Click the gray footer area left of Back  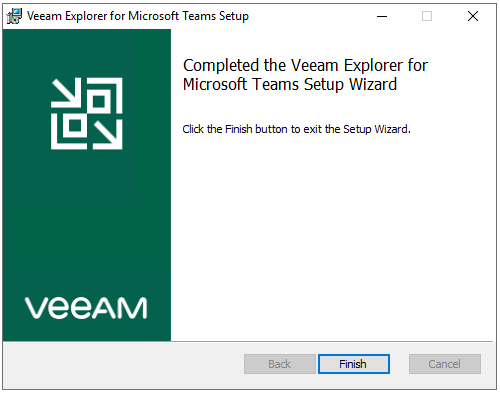click(123, 364)
